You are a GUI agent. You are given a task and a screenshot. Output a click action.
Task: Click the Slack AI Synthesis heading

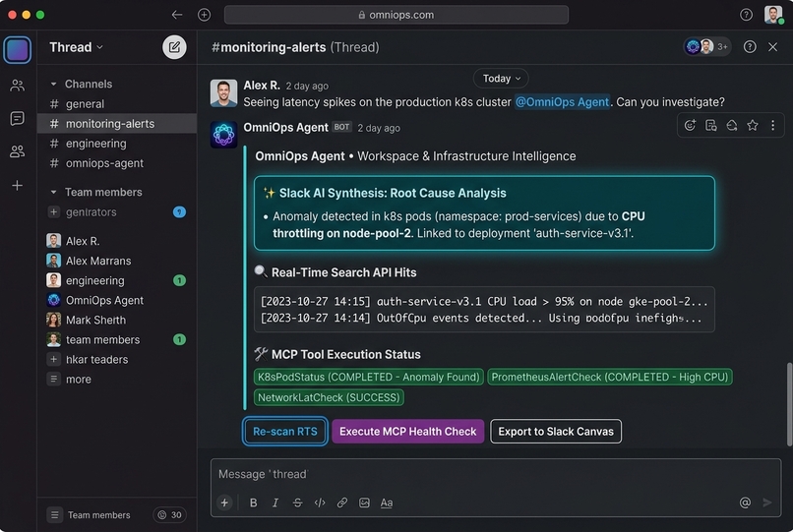point(393,193)
